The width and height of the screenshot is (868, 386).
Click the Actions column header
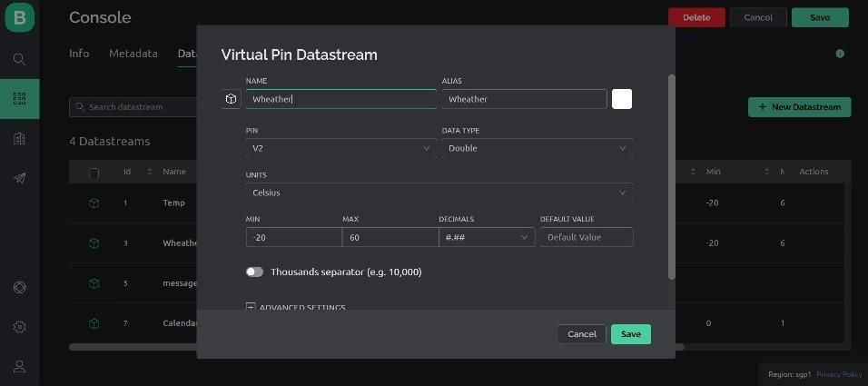coord(814,172)
